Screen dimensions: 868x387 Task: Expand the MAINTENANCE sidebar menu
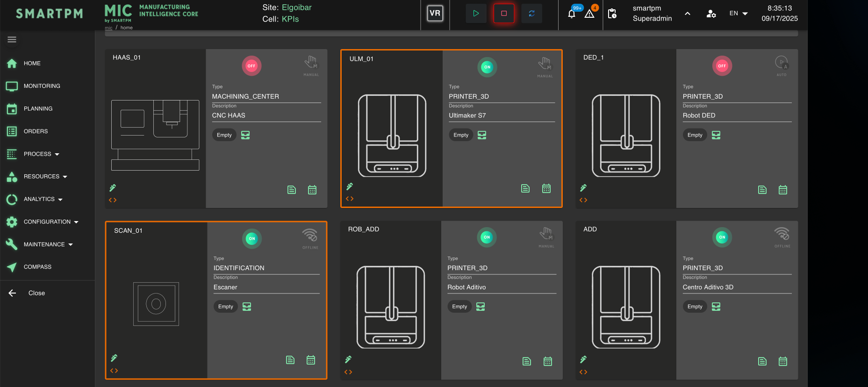click(x=47, y=244)
